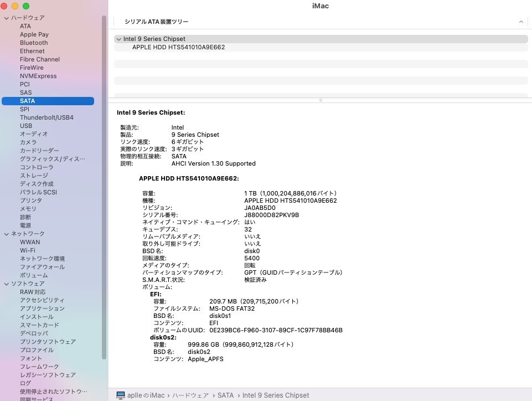This screenshot has width=532, height=401.
Task: Click aplleのiMac in the path bar
Action: tap(146, 395)
